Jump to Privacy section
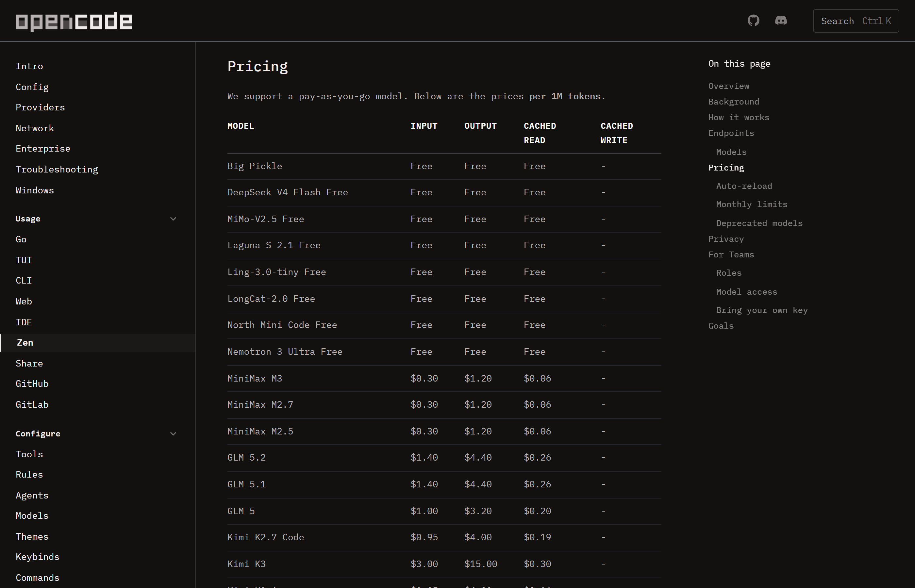This screenshot has height=588, width=915. click(726, 239)
